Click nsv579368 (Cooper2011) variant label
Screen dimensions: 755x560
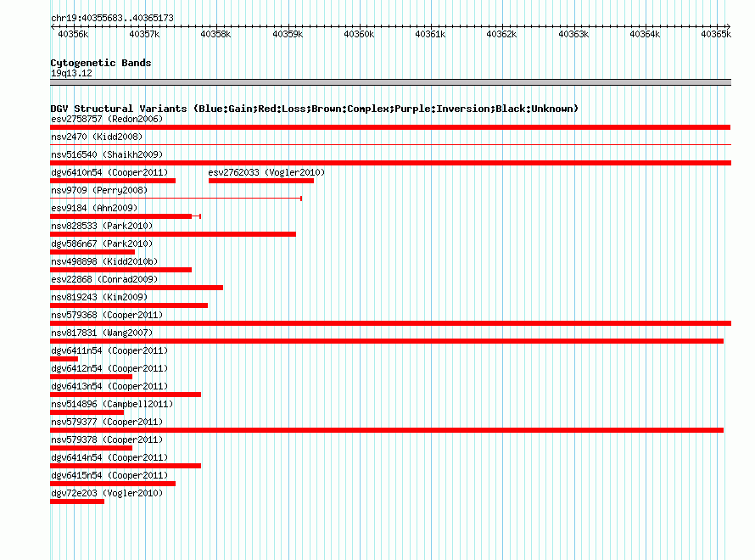pyautogui.click(x=107, y=315)
